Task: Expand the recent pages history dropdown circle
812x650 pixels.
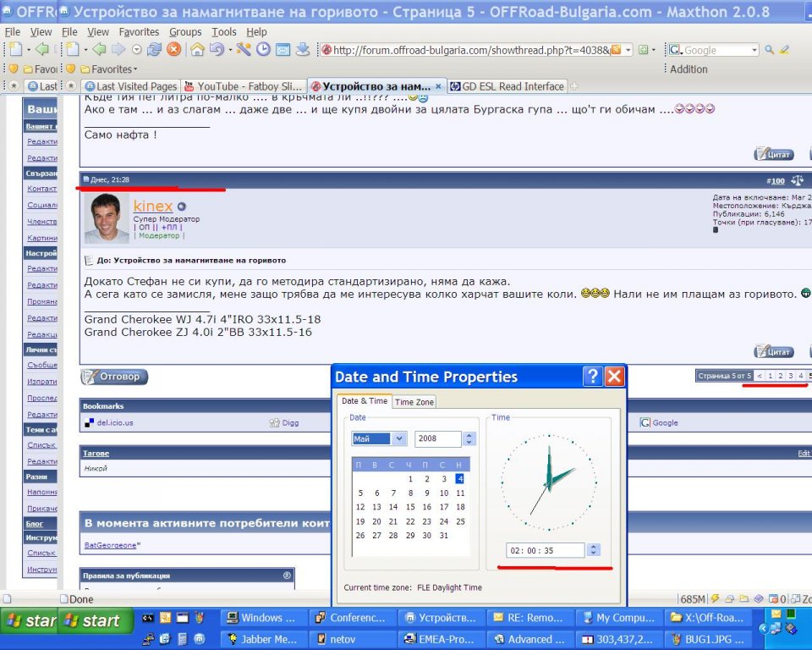Action: 137,50
